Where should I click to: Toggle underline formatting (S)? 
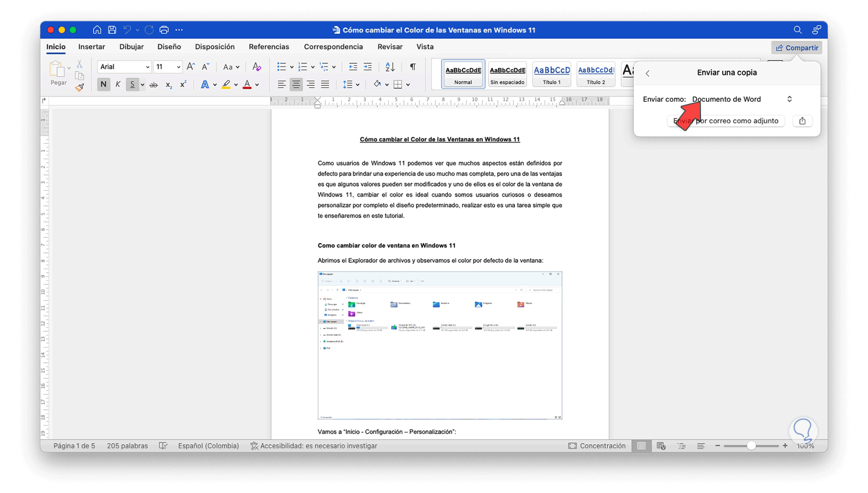[x=132, y=84]
